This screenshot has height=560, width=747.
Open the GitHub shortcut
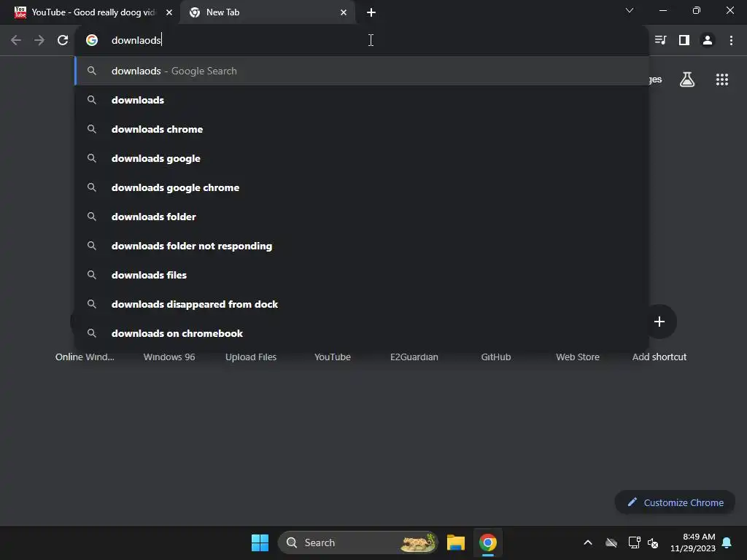[496, 357]
